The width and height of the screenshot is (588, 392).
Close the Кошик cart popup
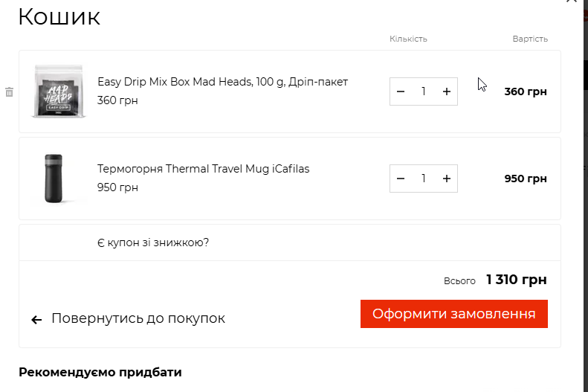click(572, 1)
